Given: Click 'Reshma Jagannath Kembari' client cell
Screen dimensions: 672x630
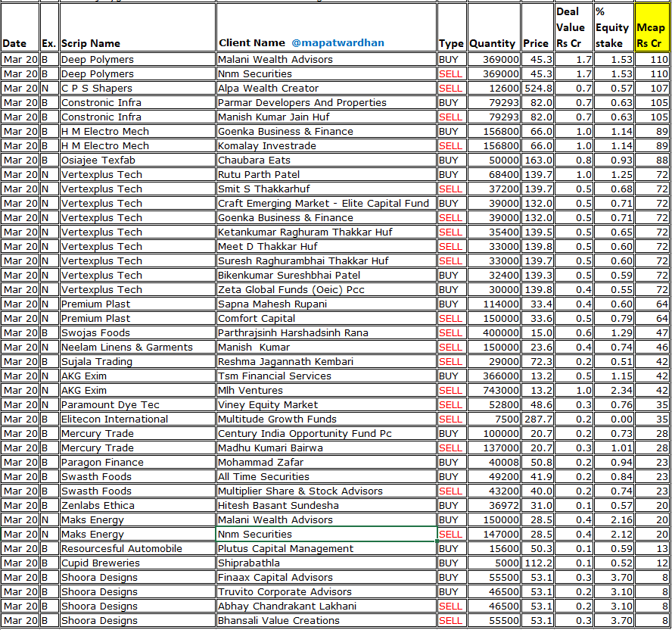Looking at the screenshot, I should pyautogui.click(x=326, y=361).
